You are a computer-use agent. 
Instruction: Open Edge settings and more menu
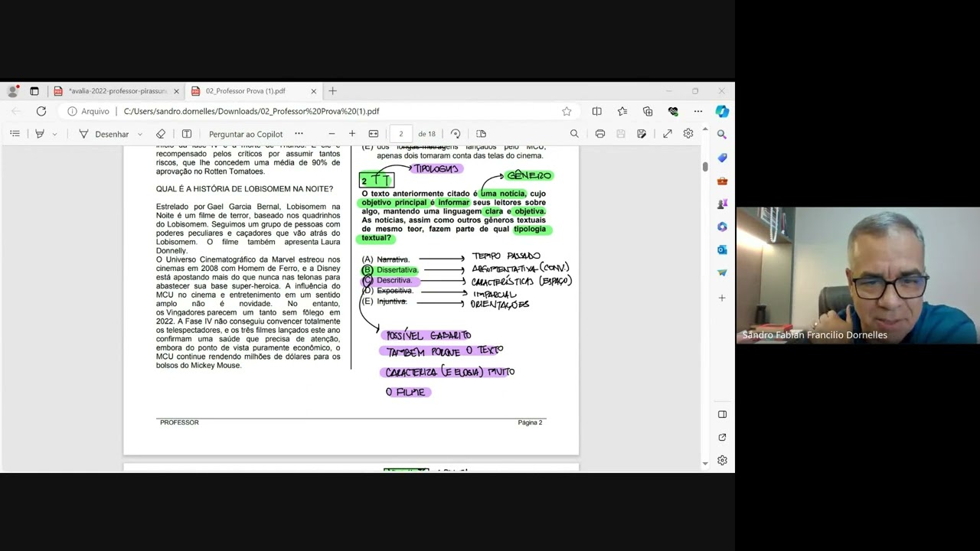[697, 111]
